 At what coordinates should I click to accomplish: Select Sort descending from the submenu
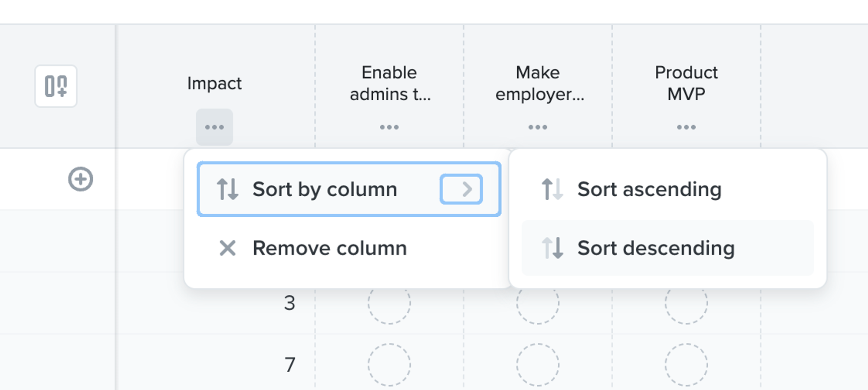pos(655,248)
